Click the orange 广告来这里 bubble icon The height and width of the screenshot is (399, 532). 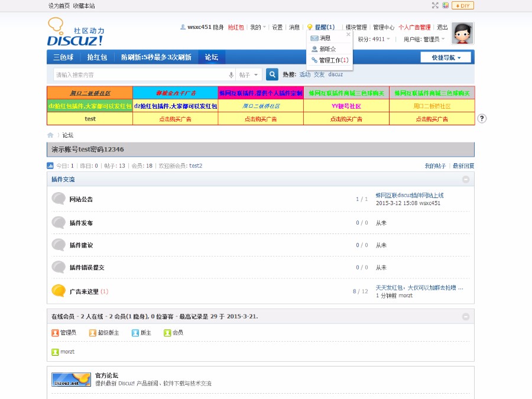(x=59, y=290)
